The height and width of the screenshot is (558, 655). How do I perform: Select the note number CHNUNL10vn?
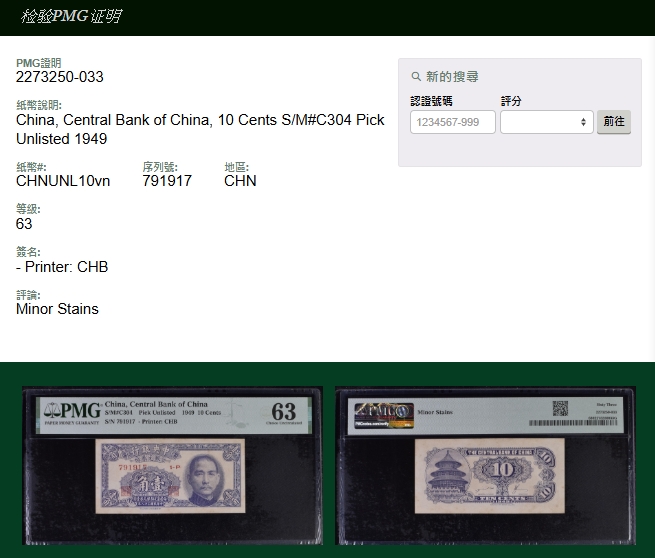point(63,181)
